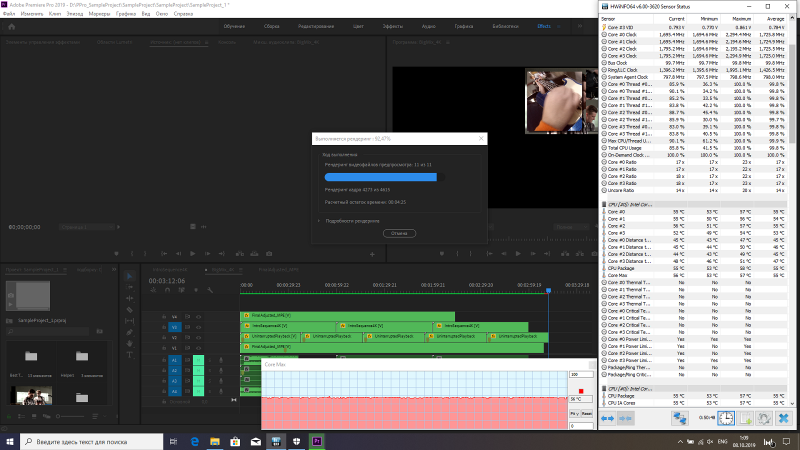Screen dimensions: 800x450
Task: Select the Ripple Edit tool
Action: pyautogui.click(x=130, y=298)
